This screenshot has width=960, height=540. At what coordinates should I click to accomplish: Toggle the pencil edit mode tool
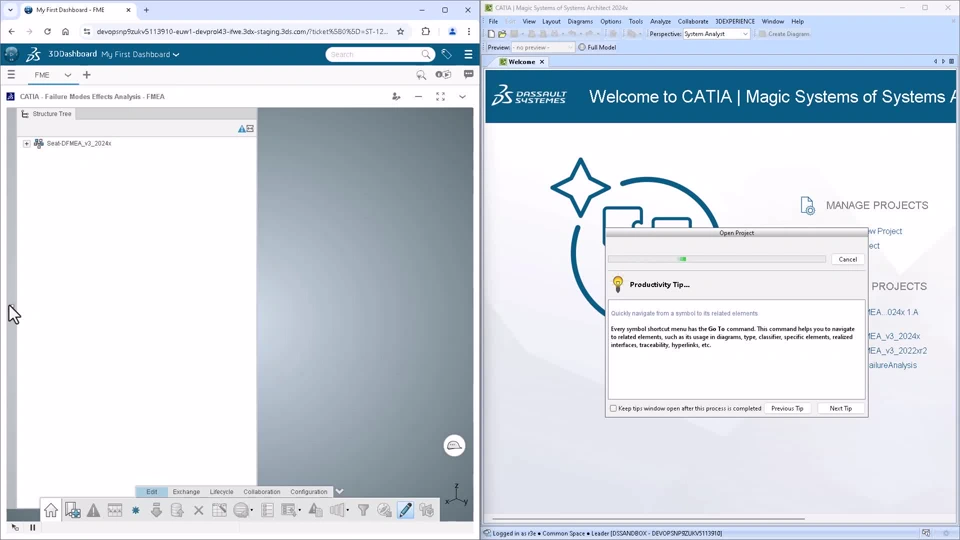(405, 510)
